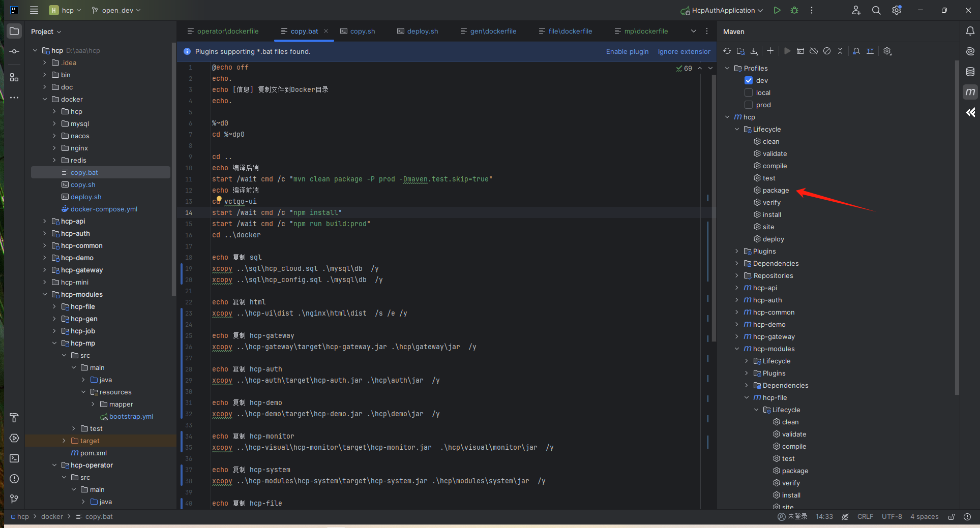Image resolution: width=980 pixels, height=528 pixels.
Task: Click docker breadcrumb in navigation bar
Action: (52, 517)
